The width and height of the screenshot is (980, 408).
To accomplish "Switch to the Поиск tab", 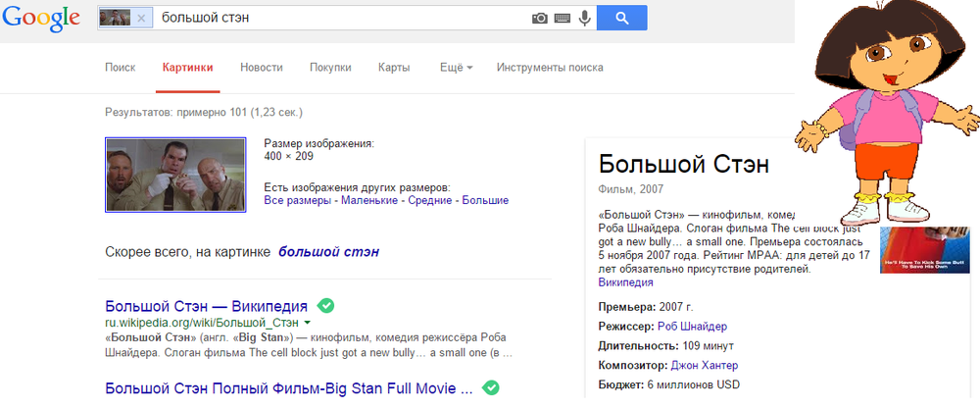I will pyautogui.click(x=120, y=68).
